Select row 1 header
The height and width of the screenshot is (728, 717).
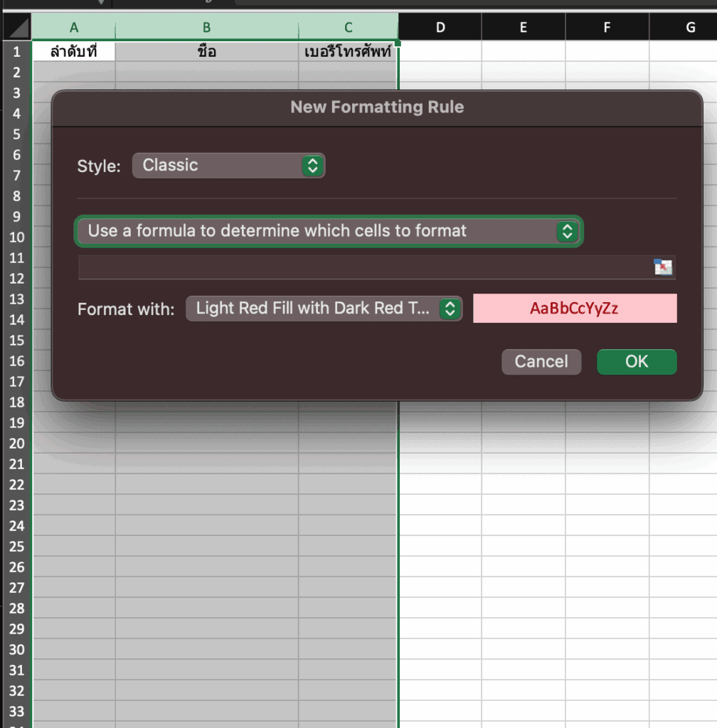click(17, 52)
